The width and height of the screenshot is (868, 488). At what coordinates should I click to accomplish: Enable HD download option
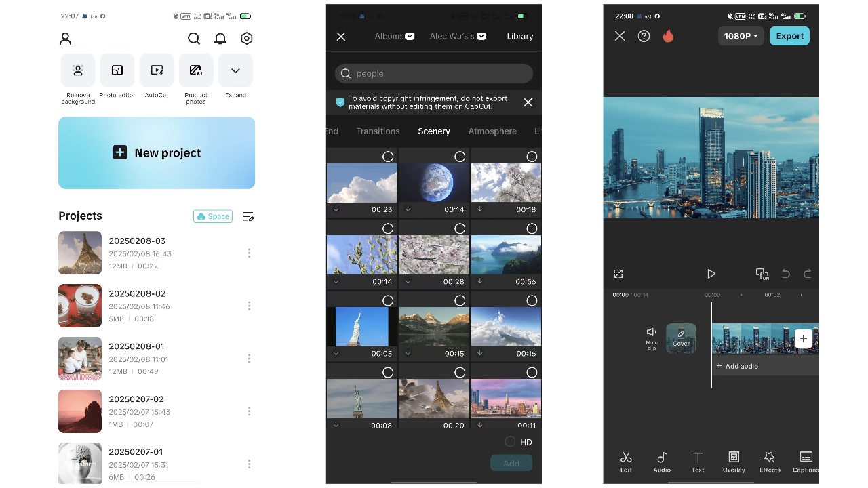click(x=509, y=442)
